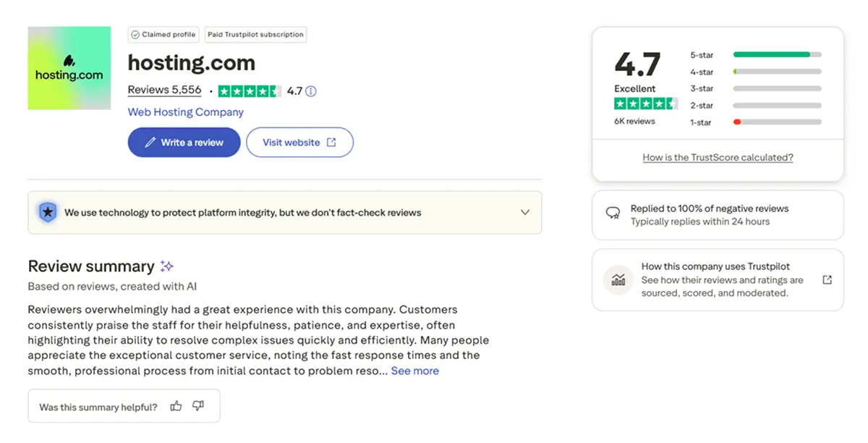Open the info icon beside the 4.7 rating
The image size is (868, 443).
310,91
